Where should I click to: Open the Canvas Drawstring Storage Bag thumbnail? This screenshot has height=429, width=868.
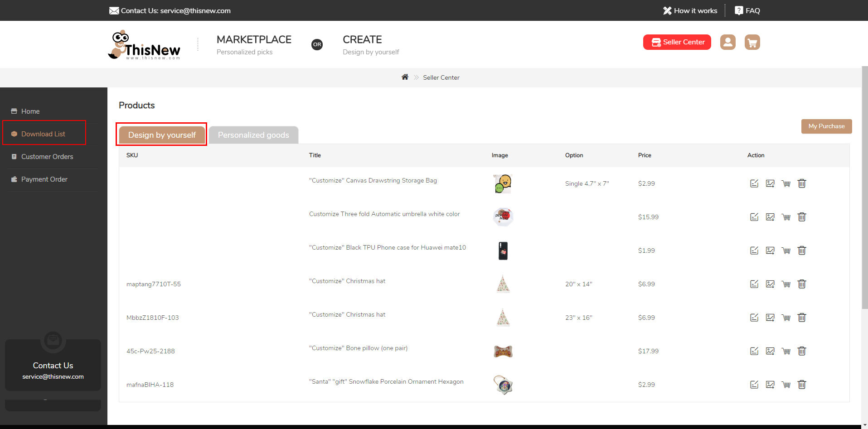click(x=503, y=183)
